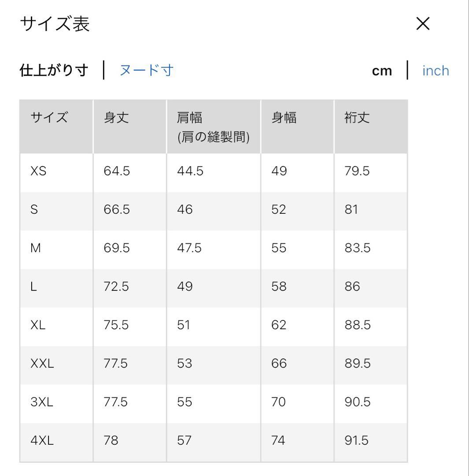Screen dimensions: 469x476
Task: Click the サイズ column header
Action: [49, 118]
